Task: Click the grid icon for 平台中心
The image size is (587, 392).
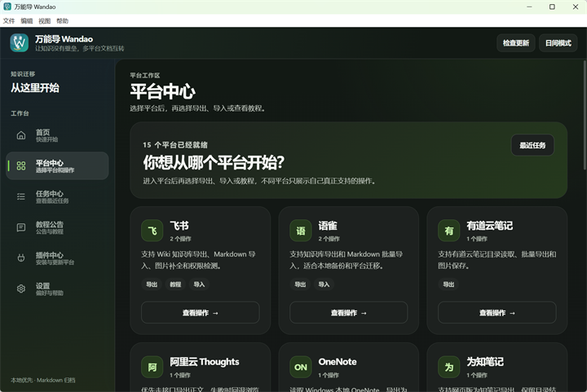Action: 21,166
